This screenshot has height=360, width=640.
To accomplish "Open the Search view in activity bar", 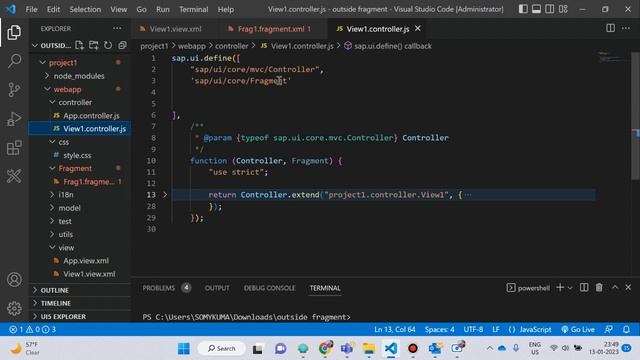I will (x=14, y=61).
